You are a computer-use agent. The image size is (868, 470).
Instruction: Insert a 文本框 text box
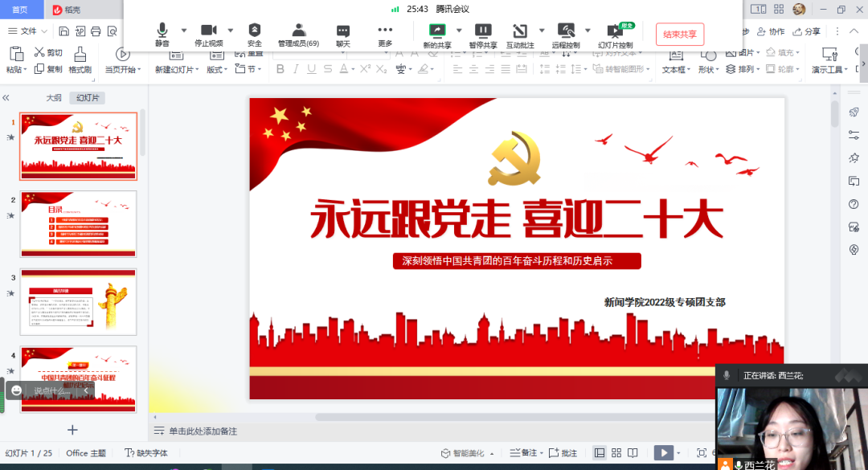tap(676, 60)
